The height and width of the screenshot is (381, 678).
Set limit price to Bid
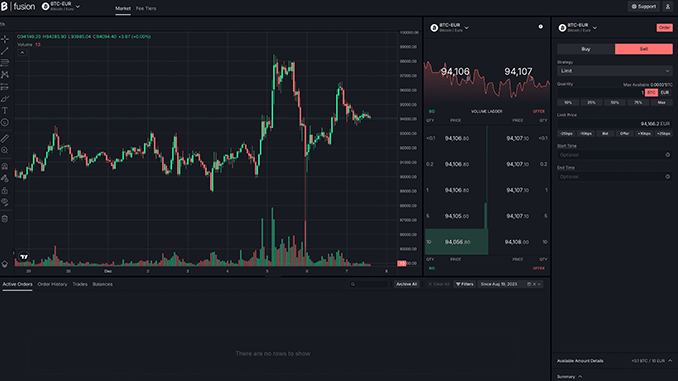pyautogui.click(x=605, y=134)
